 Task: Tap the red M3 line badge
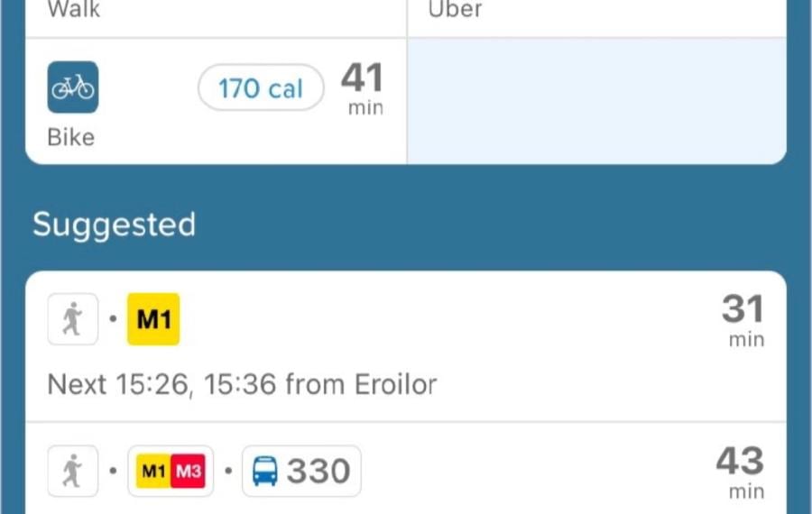point(188,471)
